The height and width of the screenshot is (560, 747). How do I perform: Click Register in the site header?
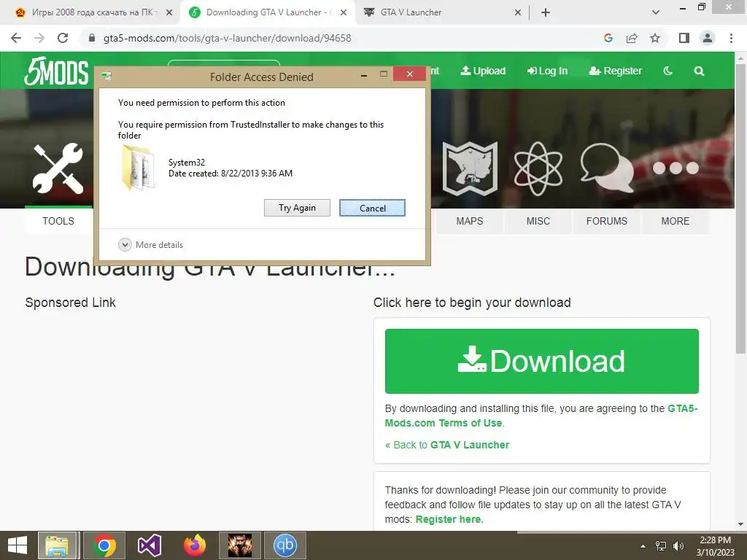(x=616, y=71)
